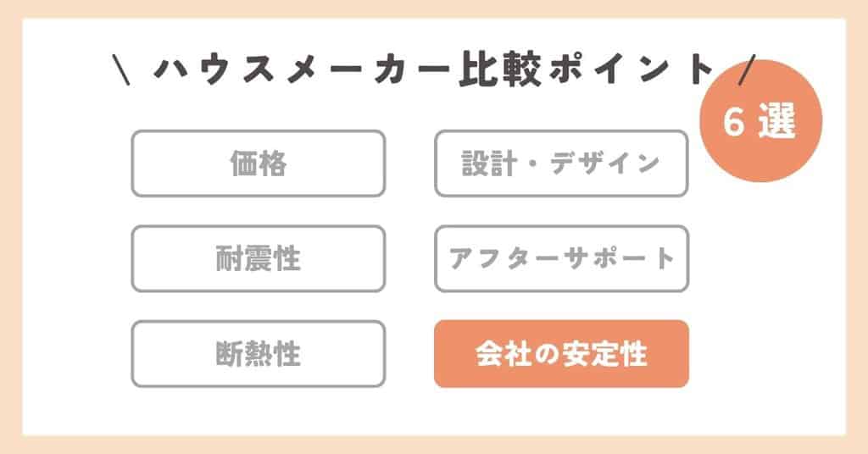Open the アフターサポート item
This screenshot has height=454, width=868.
[x=561, y=258]
